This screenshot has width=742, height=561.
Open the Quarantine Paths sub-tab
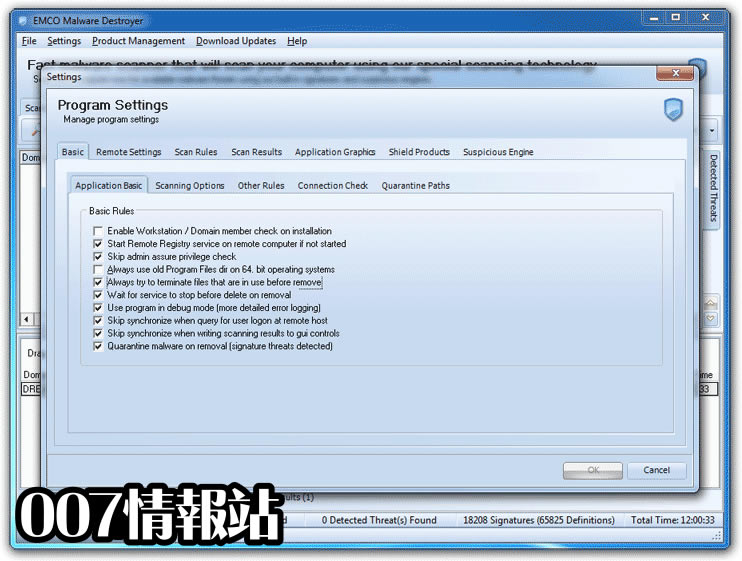[x=416, y=185]
